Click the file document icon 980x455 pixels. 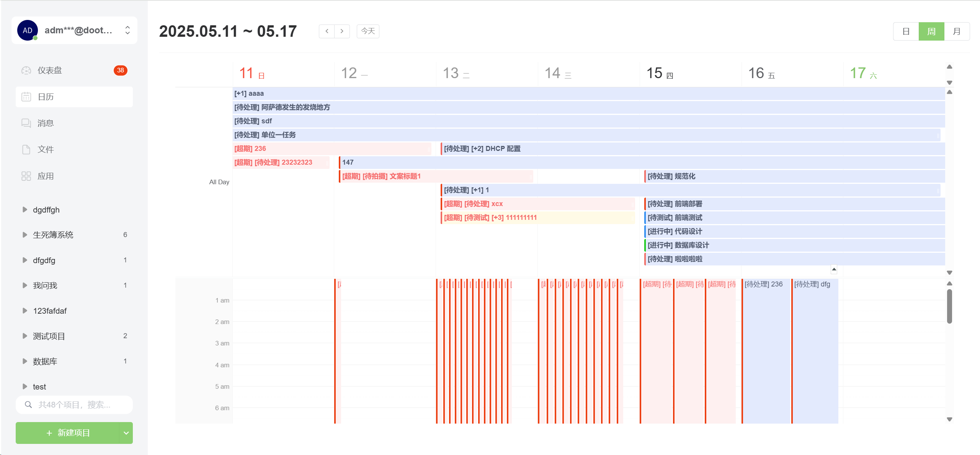[26, 149]
